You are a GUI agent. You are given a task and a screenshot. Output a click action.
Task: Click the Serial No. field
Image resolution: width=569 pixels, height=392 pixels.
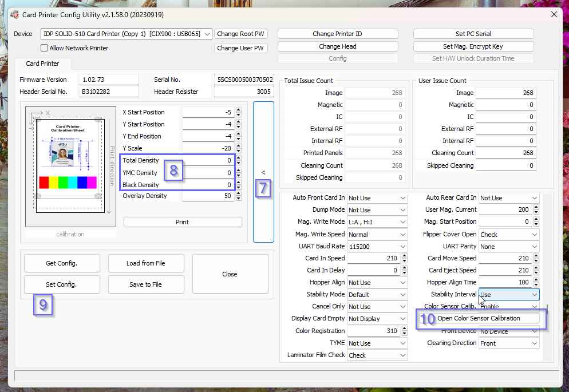(x=244, y=80)
